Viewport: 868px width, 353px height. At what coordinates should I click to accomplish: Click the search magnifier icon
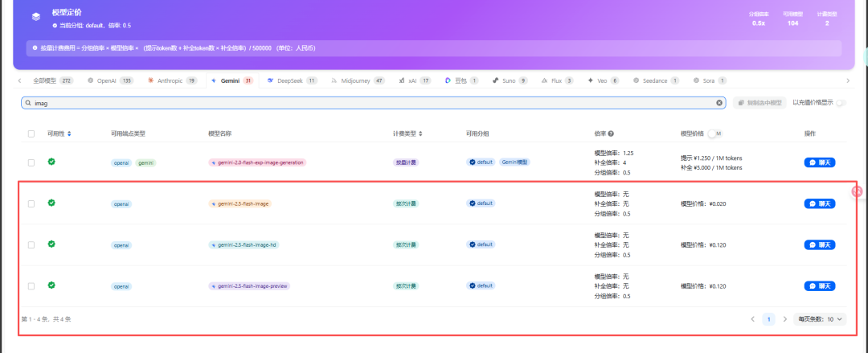27,103
